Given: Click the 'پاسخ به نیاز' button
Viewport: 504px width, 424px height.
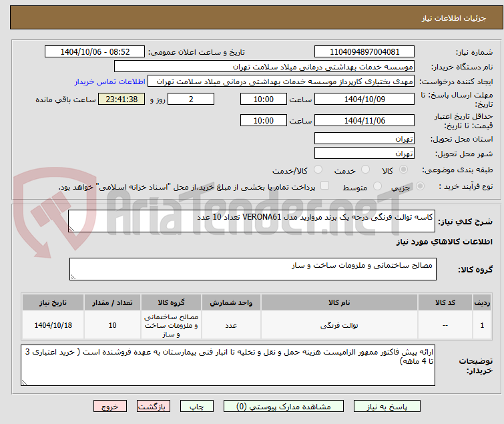Looking at the screenshot, I should pos(387,407).
